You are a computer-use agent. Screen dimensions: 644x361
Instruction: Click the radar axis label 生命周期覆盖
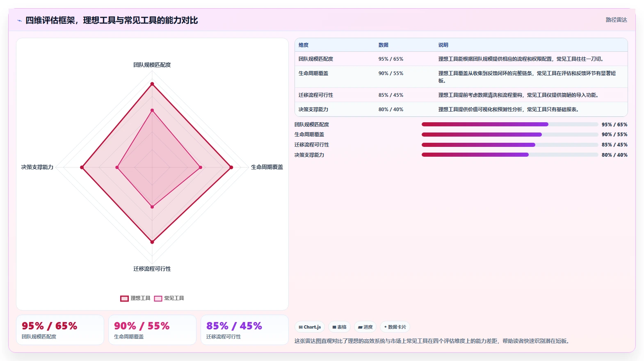pyautogui.click(x=267, y=167)
